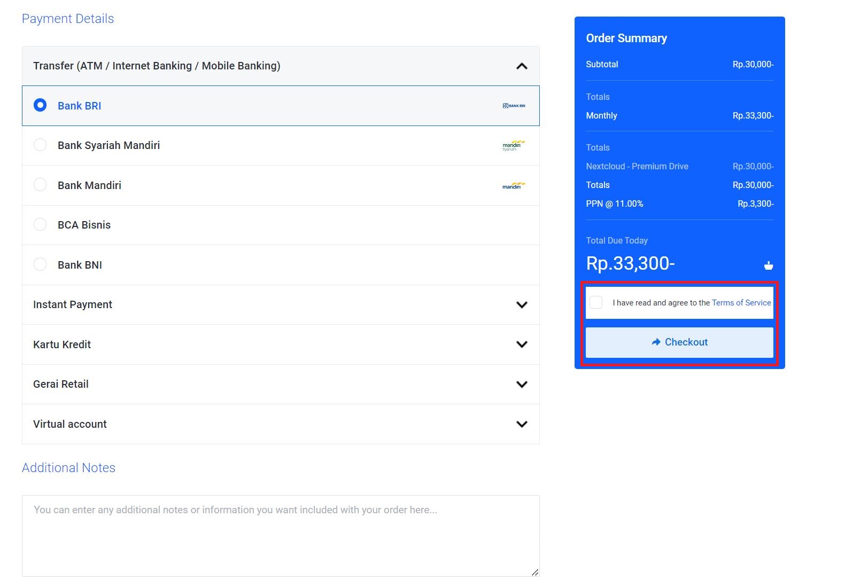Click the notes textarea resize handle
This screenshot has width=868, height=588.
[x=535, y=572]
